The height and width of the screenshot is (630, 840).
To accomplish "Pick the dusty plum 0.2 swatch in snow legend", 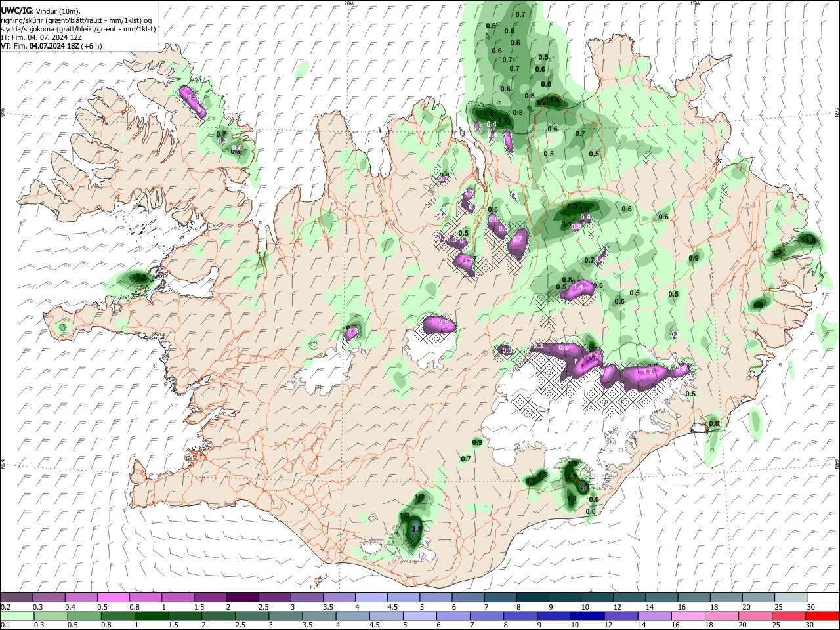I will (16, 597).
